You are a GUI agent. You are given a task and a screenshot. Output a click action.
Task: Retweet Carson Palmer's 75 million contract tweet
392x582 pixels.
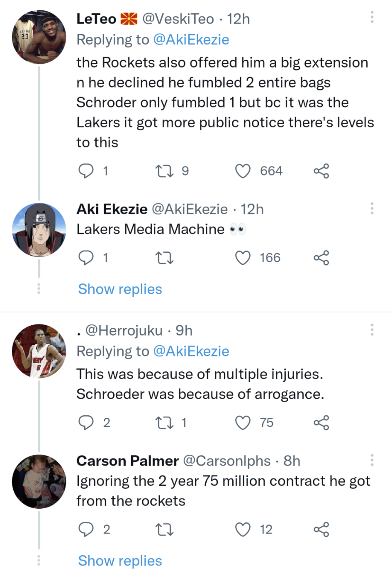pos(164,529)
